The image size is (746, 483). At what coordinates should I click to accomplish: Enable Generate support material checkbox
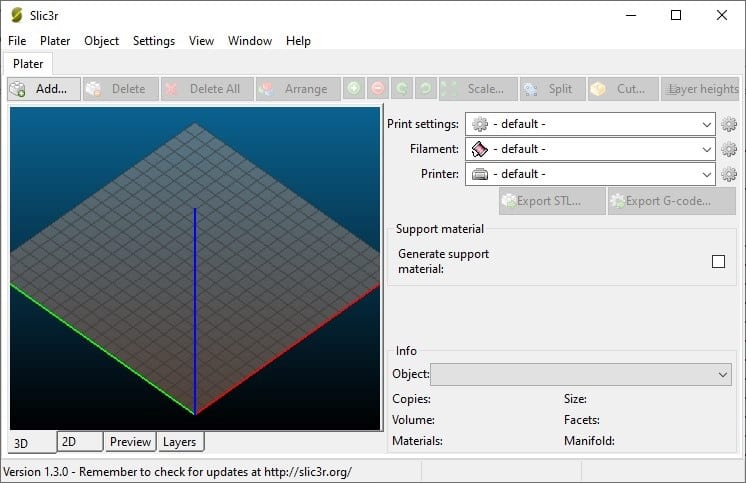point(718,261)
